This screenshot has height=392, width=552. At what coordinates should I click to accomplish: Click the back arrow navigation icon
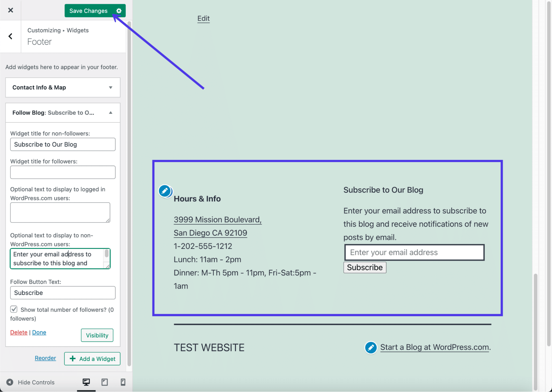[x=10, y=36]
